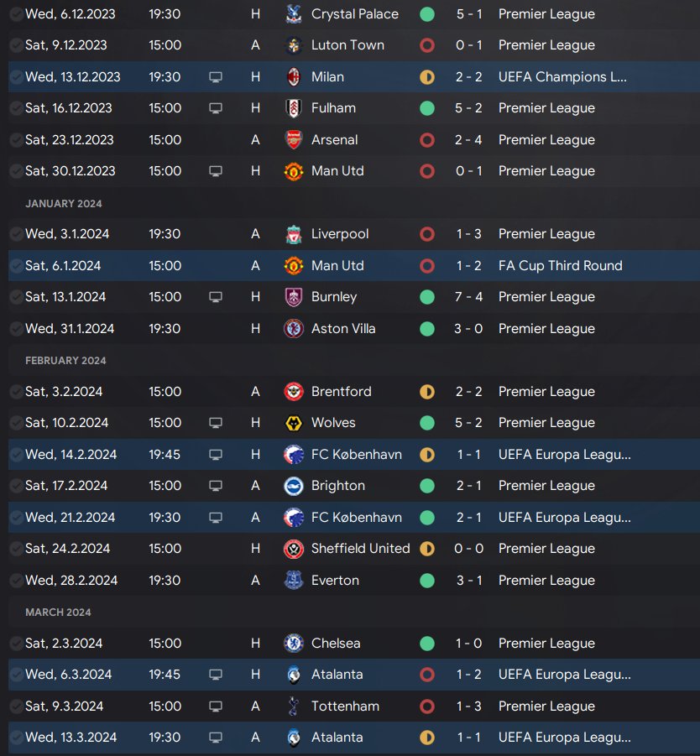Click the green win indicator for Aston Villa match
Screen dimensions: 700x756
(x=427, y=329)
